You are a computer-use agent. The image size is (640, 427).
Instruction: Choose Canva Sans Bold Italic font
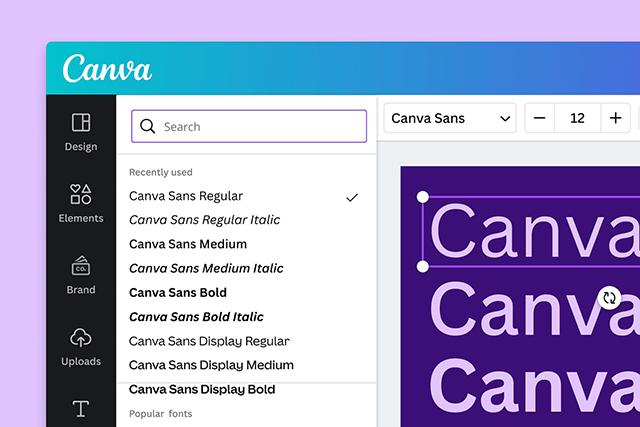click(x=196, y=317)
